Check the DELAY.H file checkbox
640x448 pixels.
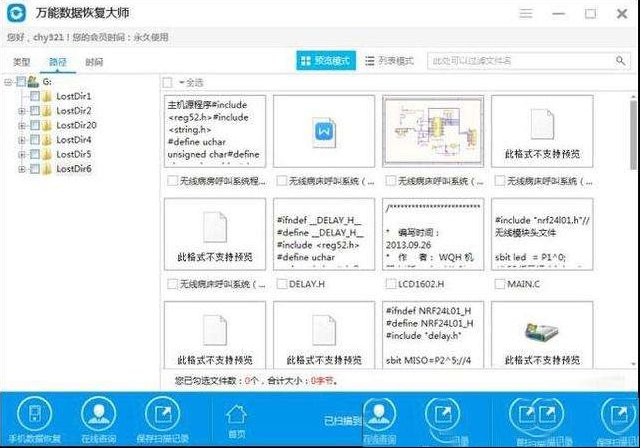(x=282, y=284)
